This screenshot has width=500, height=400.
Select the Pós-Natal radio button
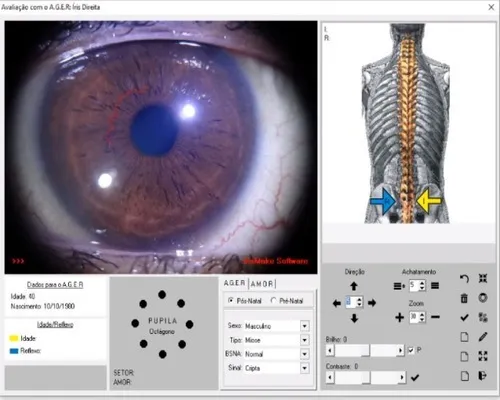tap(231, 300)
